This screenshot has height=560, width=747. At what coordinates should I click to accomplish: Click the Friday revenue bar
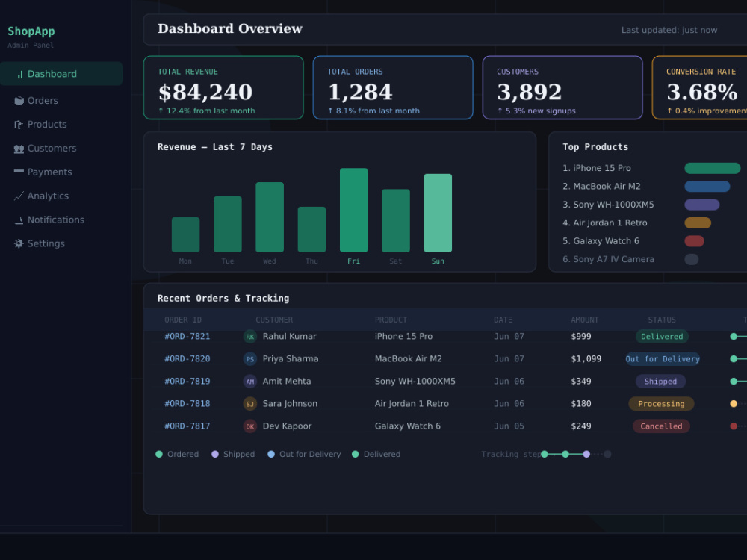[x=353, y=210]
